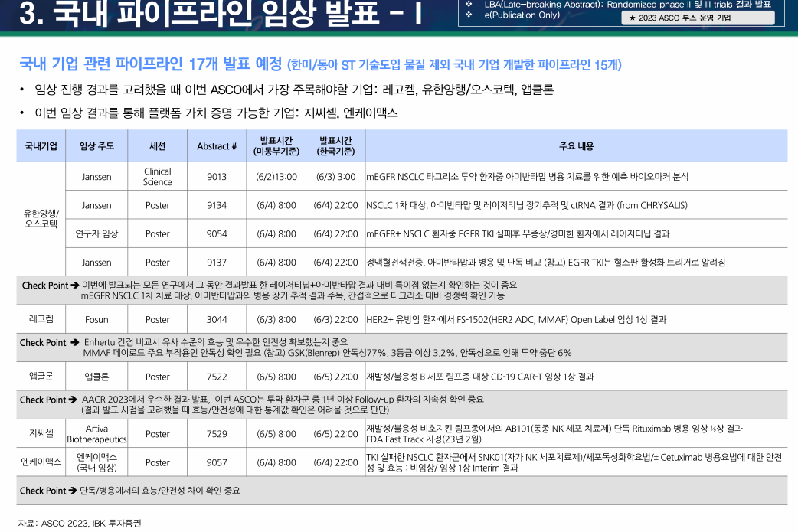
Task: Click the '세션' column header
Action: pos(157,146)
